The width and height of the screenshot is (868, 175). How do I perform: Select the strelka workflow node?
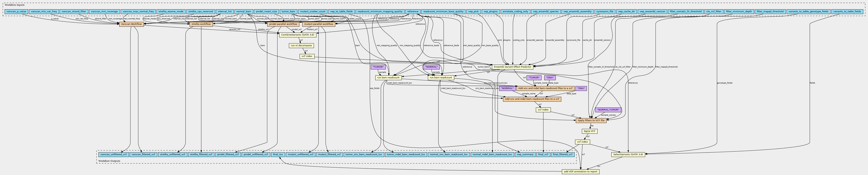[x=201, y=24]
